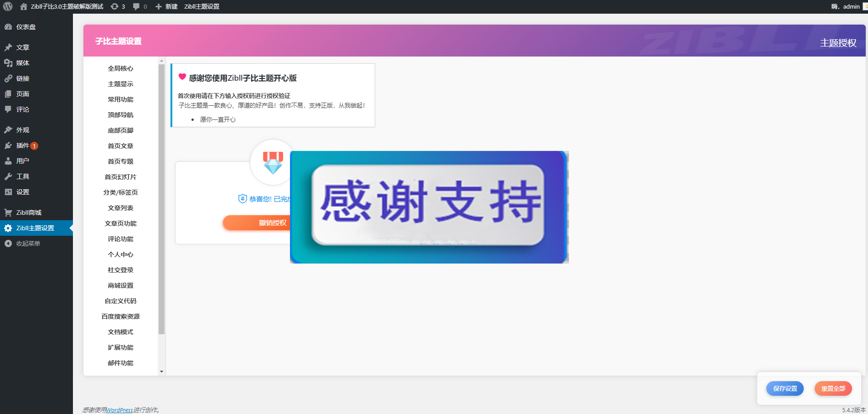This screenshot has width=868, height=414.
Task: Select 自定义代码 settings tab
Action: pyautogui.click(x=120, y=301)
